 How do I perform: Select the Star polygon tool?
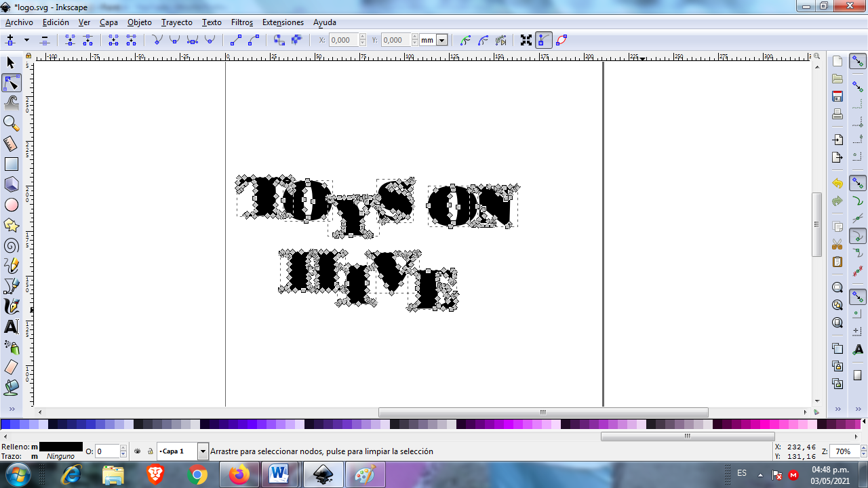coord(12,225)
